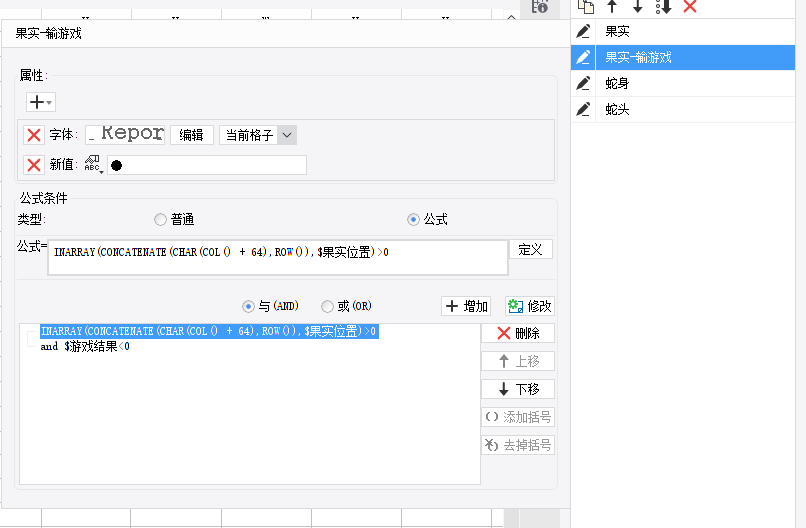Move the selected condition up with the up arrow
The height and width of the screenshot is (528, 806).
point(612,6)
